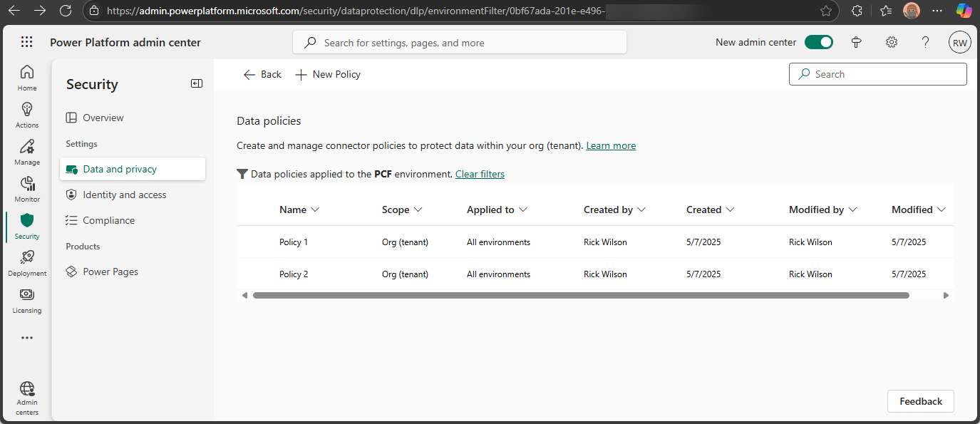Click horizontal scrollbar thumb of table
The height and width of the screenshot is (424, 980).
tap(581, 295)
